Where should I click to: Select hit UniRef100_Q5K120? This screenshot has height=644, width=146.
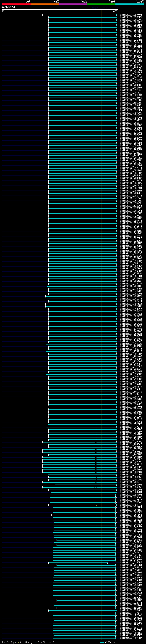[131, 93]
